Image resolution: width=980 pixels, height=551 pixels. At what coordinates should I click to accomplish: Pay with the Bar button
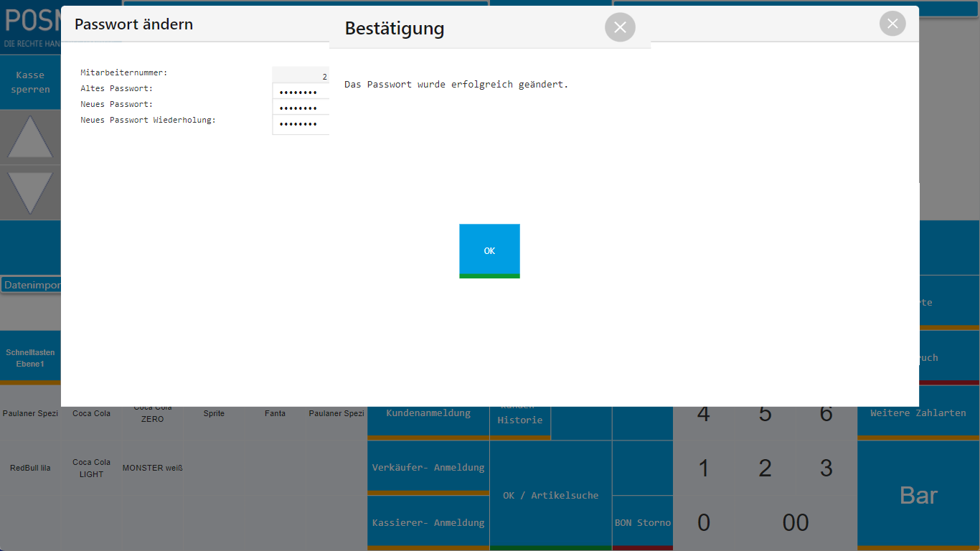[x=918, y=495]
